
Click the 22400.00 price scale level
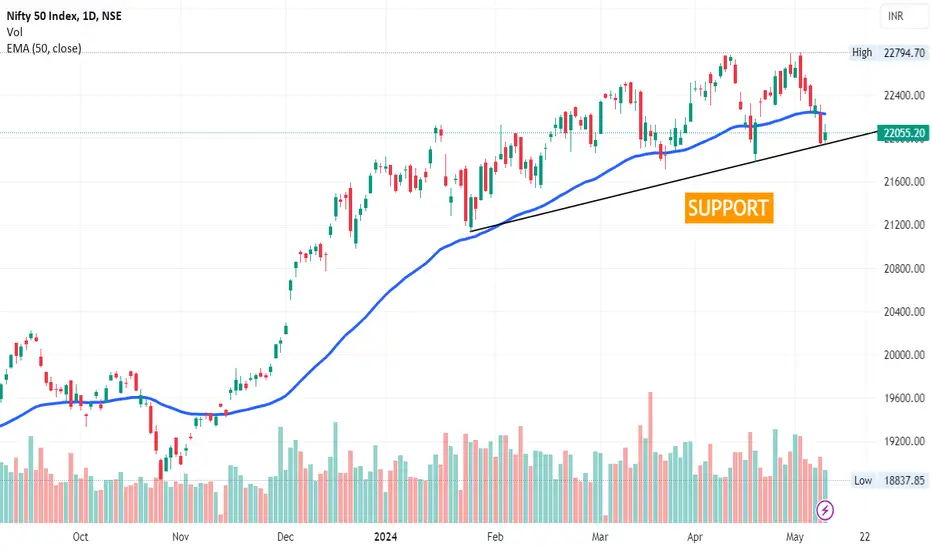point(904,95)
